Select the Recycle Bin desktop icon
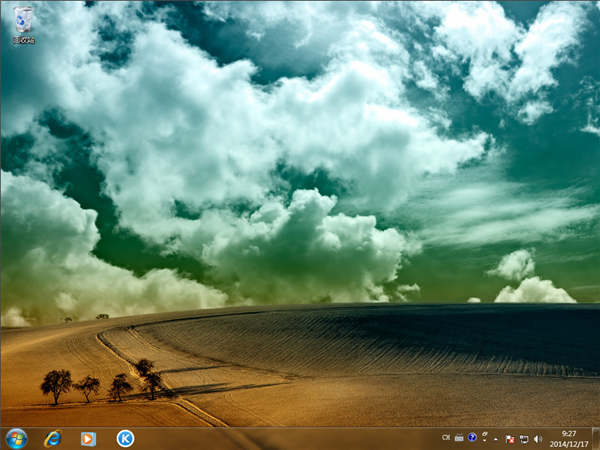This screenshot has height=450, width=600. pos(23,19)
